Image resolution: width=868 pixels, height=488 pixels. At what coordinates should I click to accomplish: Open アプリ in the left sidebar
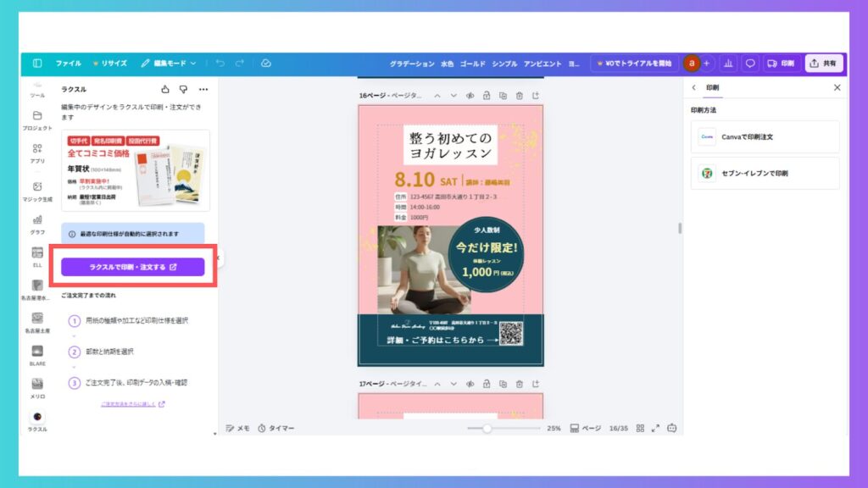(37, 153)
